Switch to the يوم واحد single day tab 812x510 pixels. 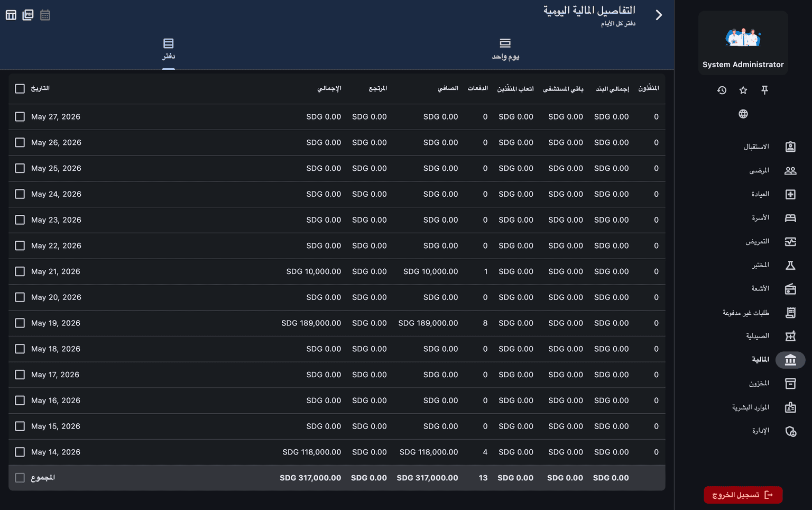(x=505, y=49)
